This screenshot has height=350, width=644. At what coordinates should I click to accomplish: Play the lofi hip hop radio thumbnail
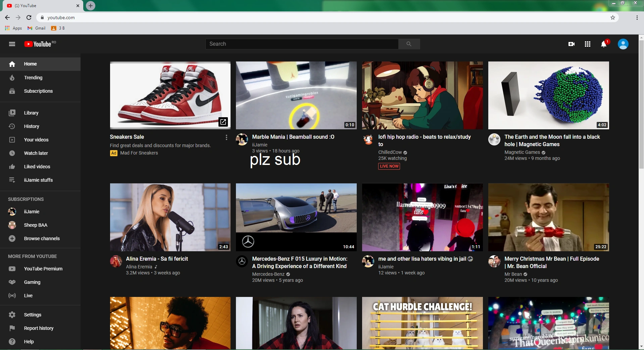pyautogui.click(x=423, y=95)
